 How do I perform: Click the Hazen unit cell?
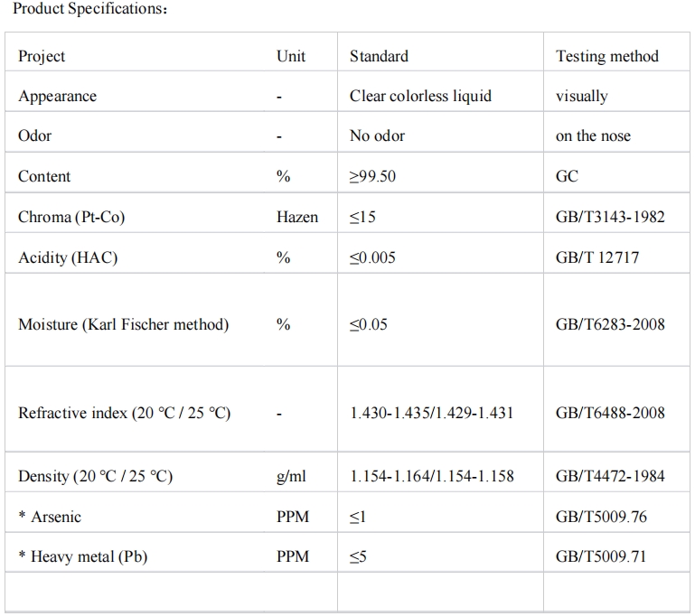point(297,217)
